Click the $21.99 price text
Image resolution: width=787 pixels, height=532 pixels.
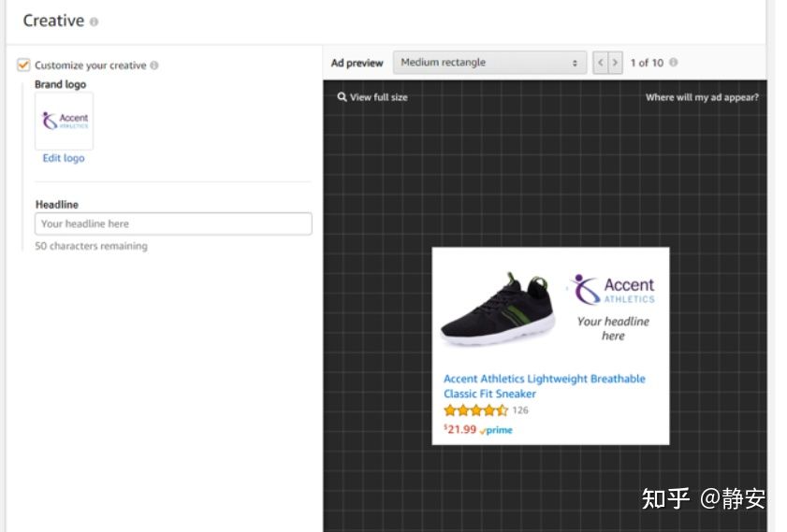click(x=459, y=429)
